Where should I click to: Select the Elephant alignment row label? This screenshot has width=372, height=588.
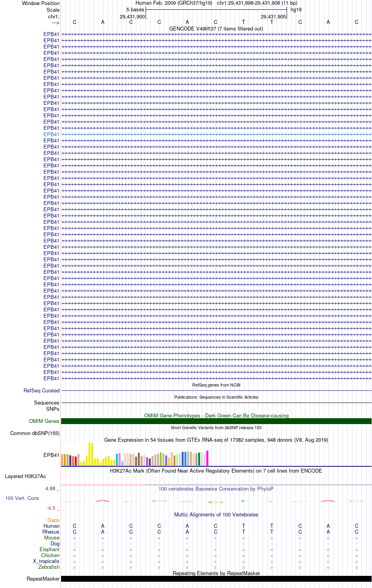[x=49, y=549]
